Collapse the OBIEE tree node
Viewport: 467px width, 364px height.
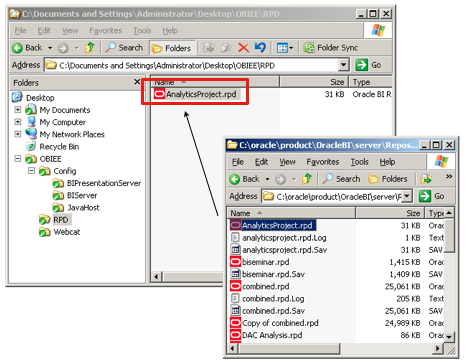pos(18,159)
